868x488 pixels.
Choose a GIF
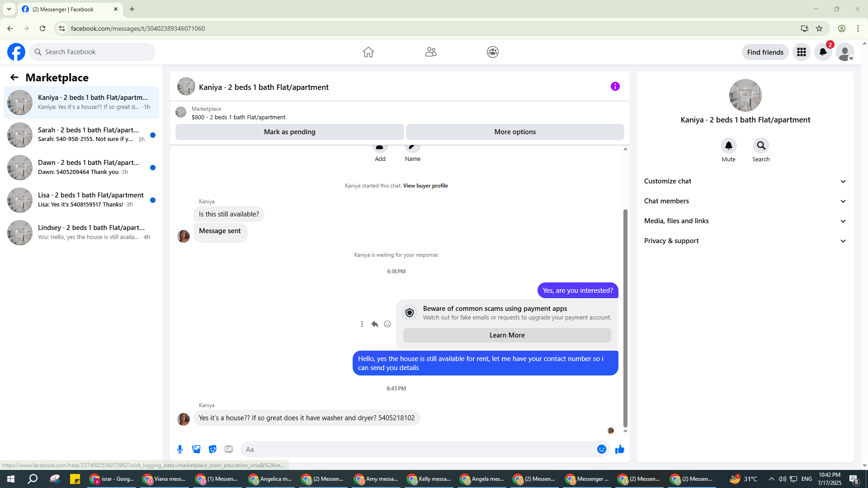tap(229, 449)
